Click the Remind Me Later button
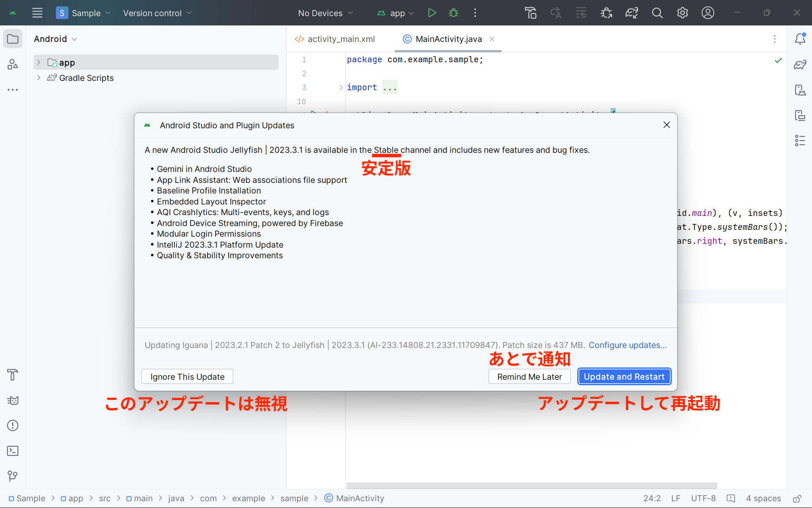Image resolution: width=812 pixels, height=508 pixels. tap(529, 376)
